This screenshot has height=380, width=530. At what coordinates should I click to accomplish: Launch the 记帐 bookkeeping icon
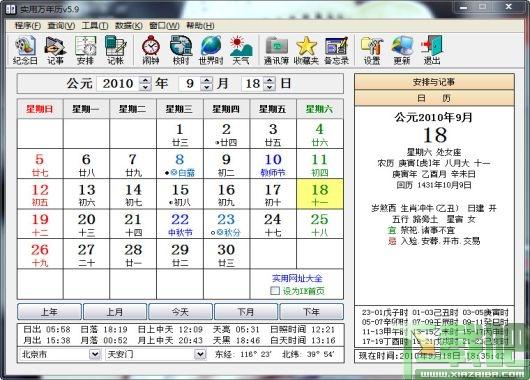coord(115,50)
